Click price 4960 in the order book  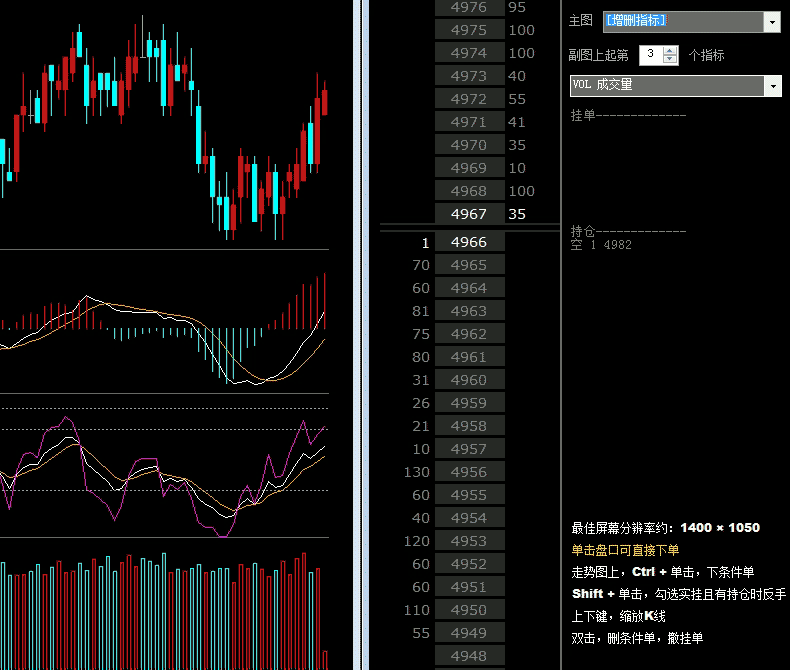[470, 380]
